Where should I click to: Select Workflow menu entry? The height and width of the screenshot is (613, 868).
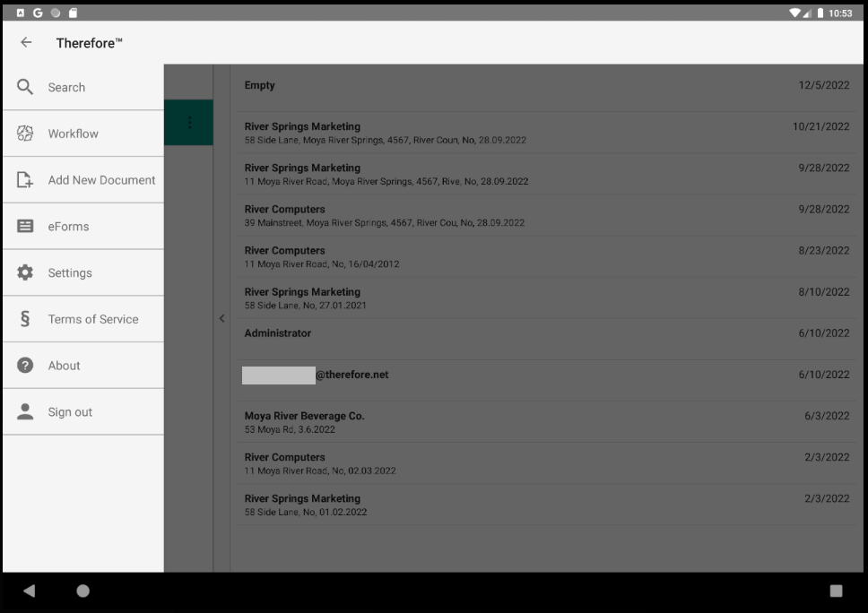(83, 134)
